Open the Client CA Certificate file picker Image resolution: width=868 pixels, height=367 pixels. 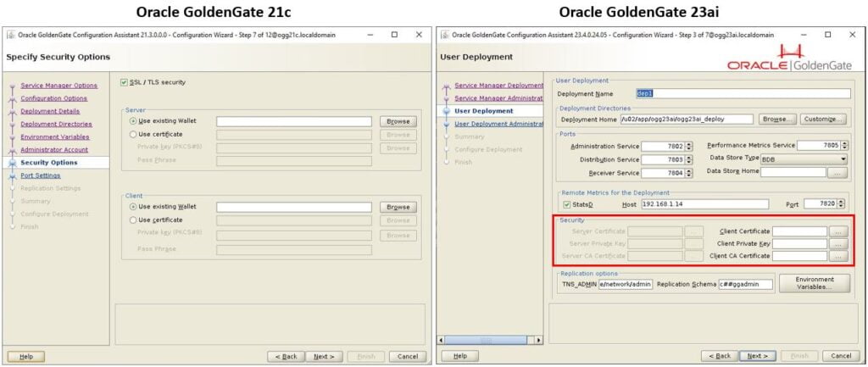(x=837, y=256)
